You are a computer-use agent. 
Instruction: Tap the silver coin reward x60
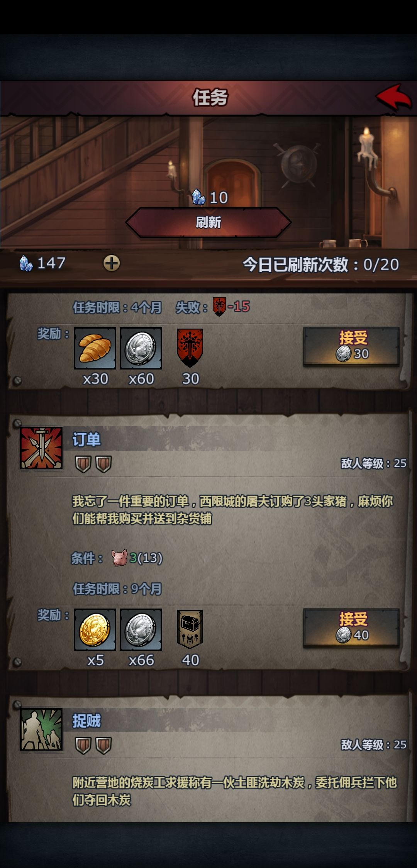point(141,348)
